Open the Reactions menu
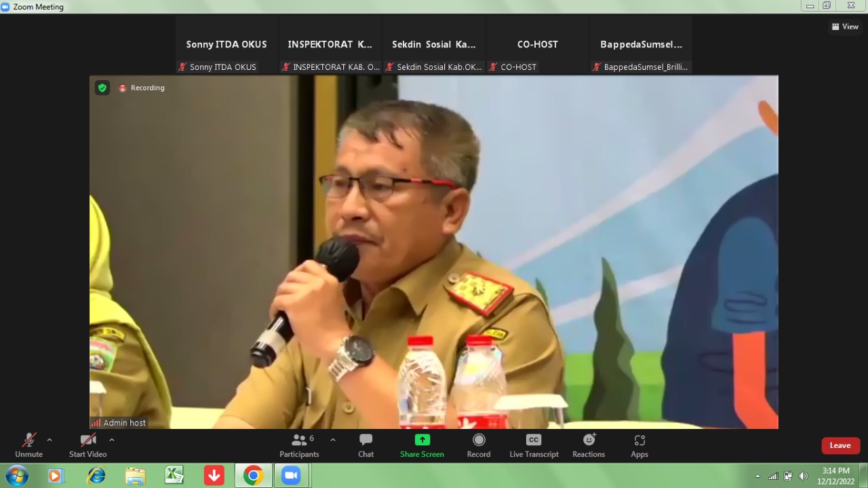 [x=588, y=445]
